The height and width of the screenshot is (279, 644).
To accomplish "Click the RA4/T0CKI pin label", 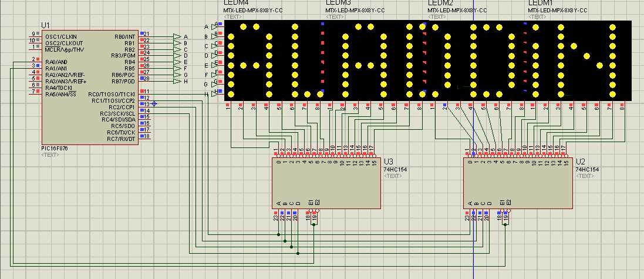I will pos(58,88).
